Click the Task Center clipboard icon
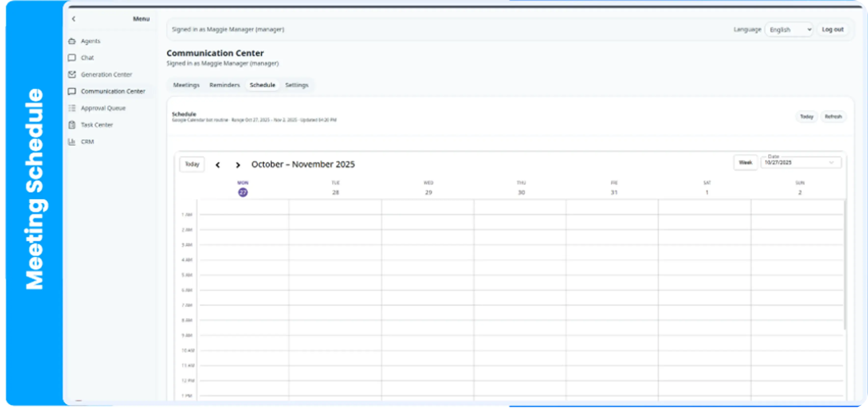Image resolution: width=868 pixels, height=408 pixels. (72, 125)
